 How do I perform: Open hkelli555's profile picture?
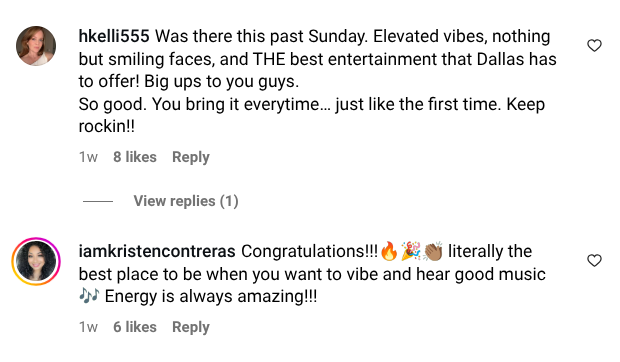pos(36,46)
